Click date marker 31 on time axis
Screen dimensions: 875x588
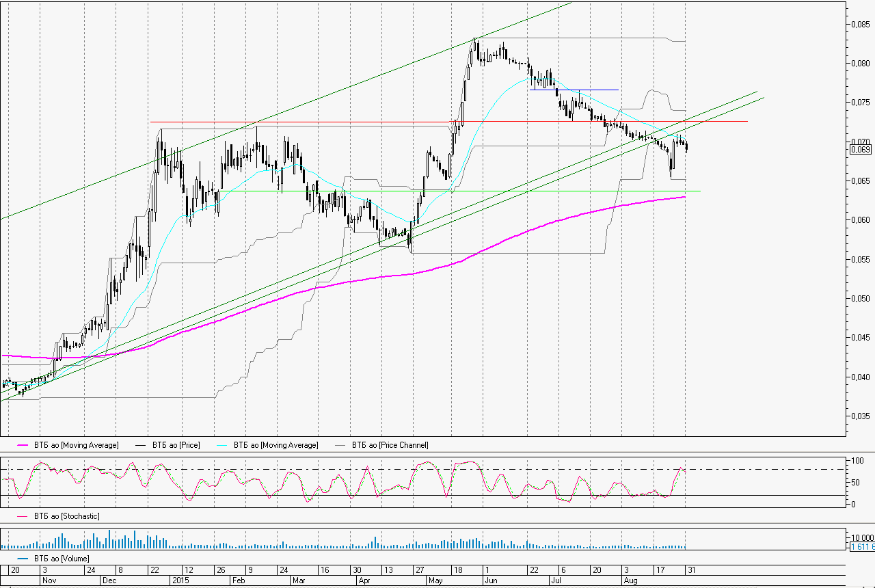point(692,570)
